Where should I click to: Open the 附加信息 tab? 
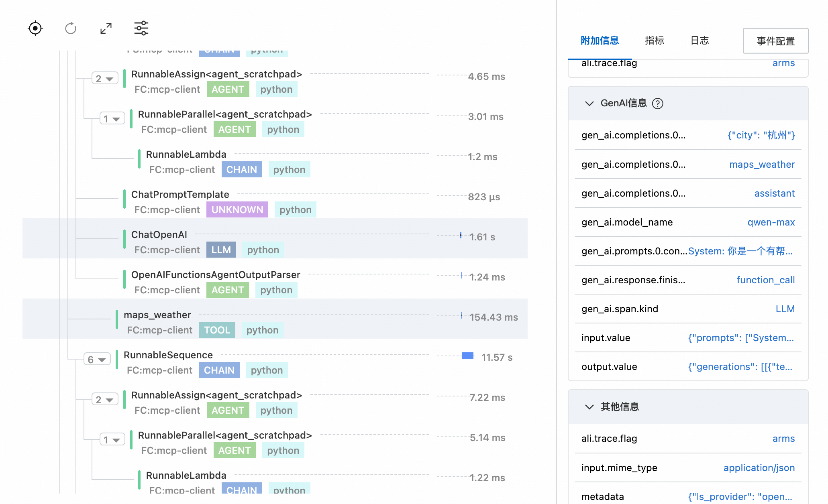pos(600,41)
